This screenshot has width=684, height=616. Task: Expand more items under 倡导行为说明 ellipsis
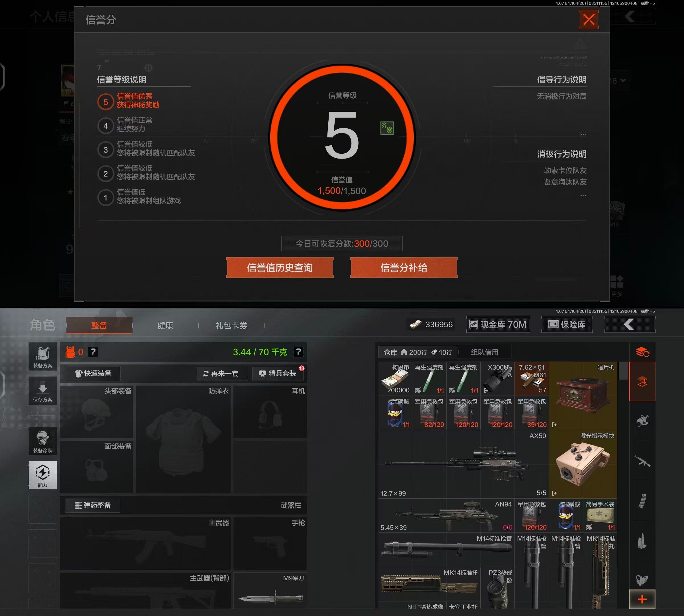pos(583,134)
